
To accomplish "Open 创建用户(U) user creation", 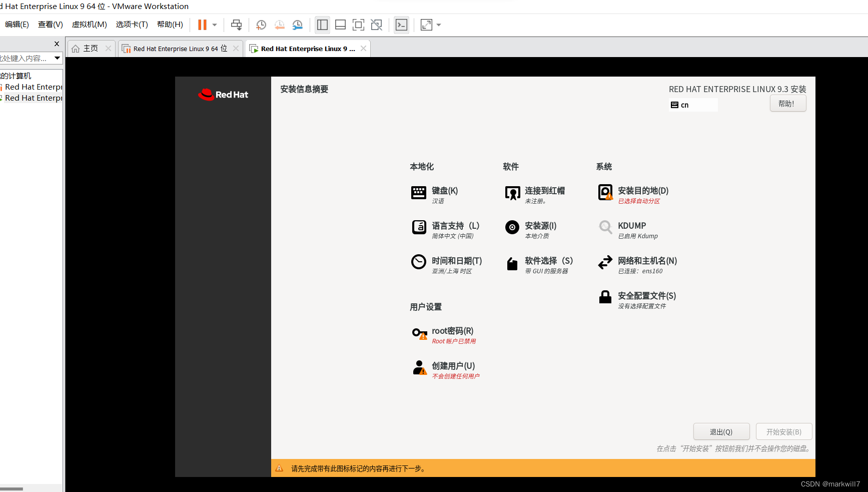I will [x=445, y=370].
